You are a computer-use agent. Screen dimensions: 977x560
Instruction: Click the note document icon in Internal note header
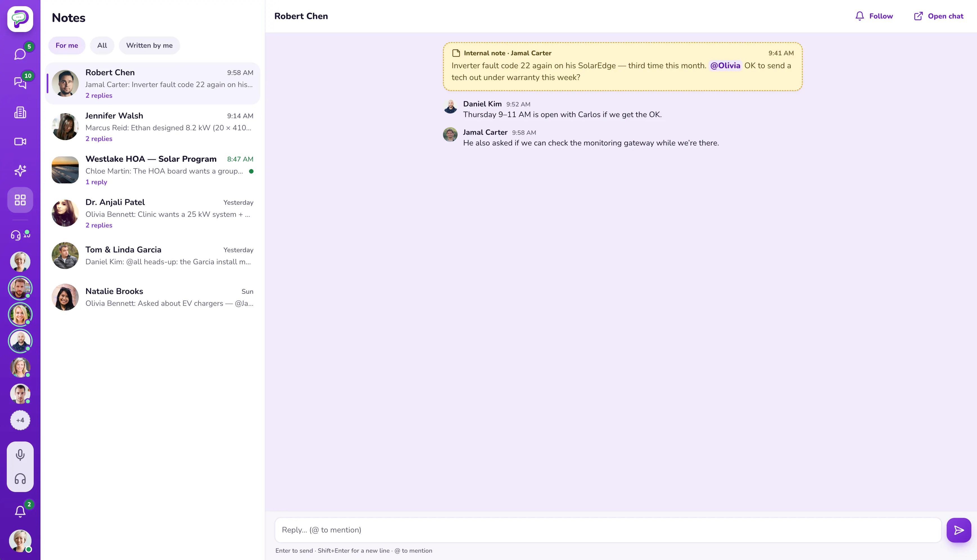pos(456,53)
